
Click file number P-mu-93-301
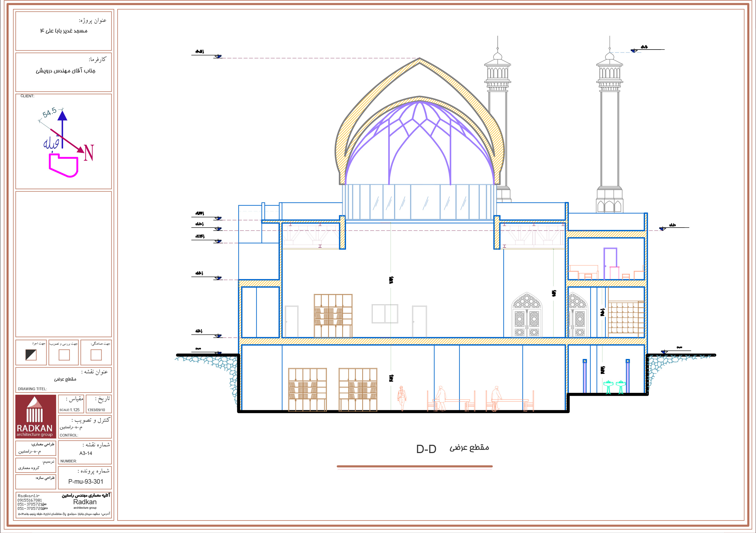86,482
